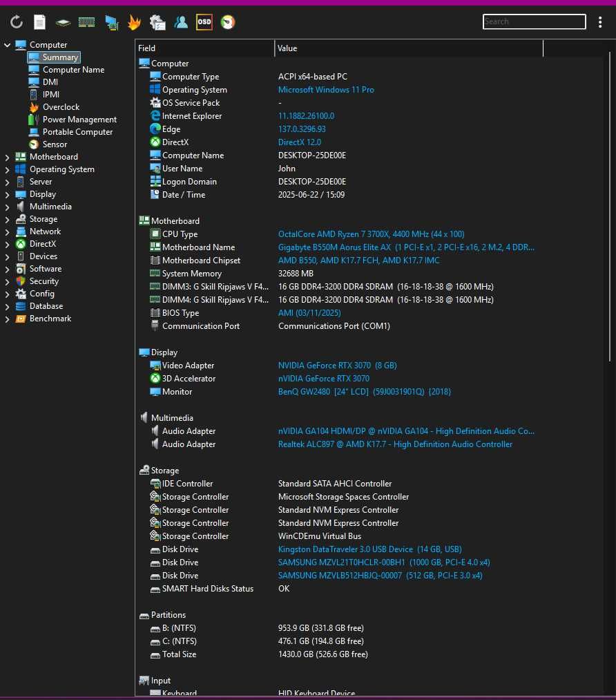Click the Edge version 137.0.3296.93 link
Viewport: 616px width, 700px height.
coord(302,129)
